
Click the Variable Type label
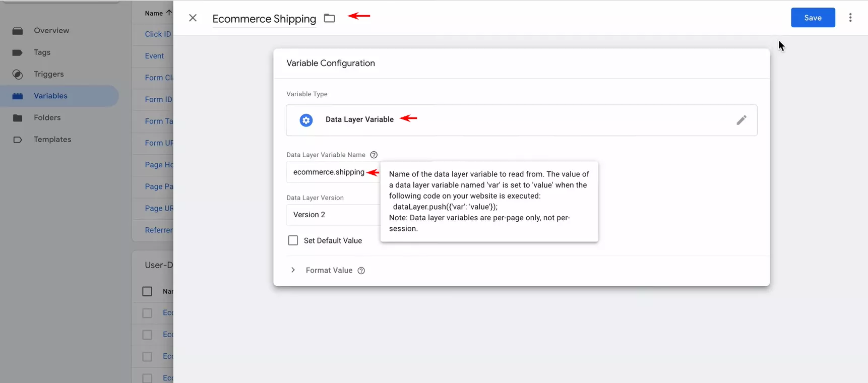(307, 94)
